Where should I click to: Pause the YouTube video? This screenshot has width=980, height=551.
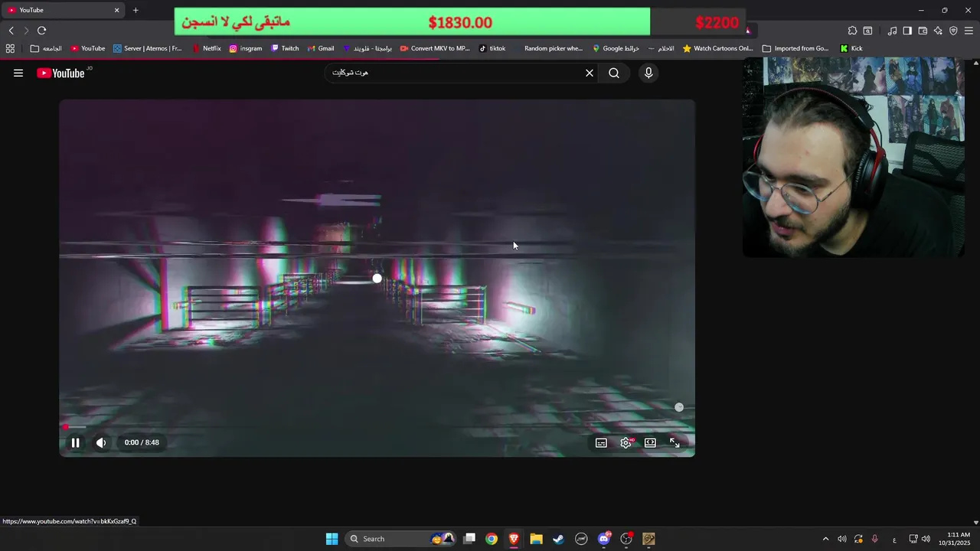click(75, 442)
